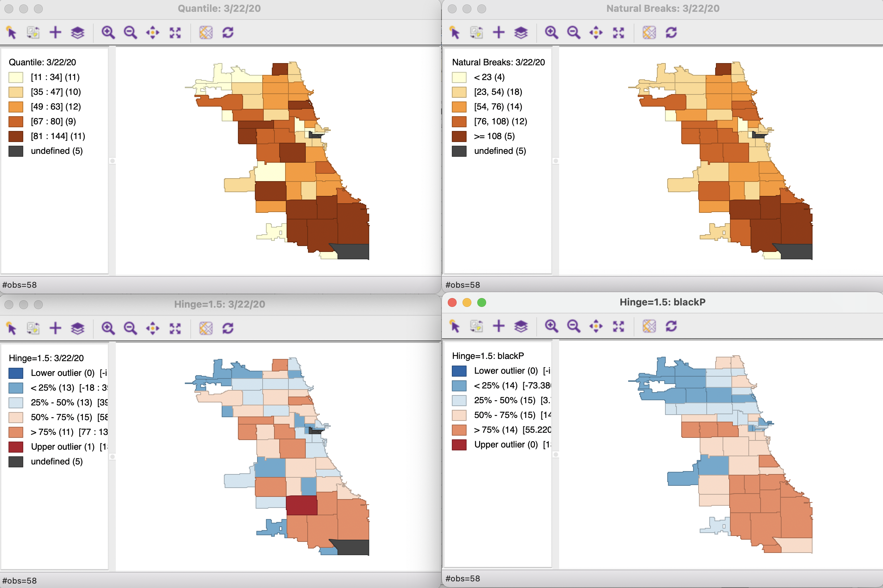Viewport: 883px width, 588px height.
Task: Click invert selection icon in Quantile window
Action: click(33, 32)
